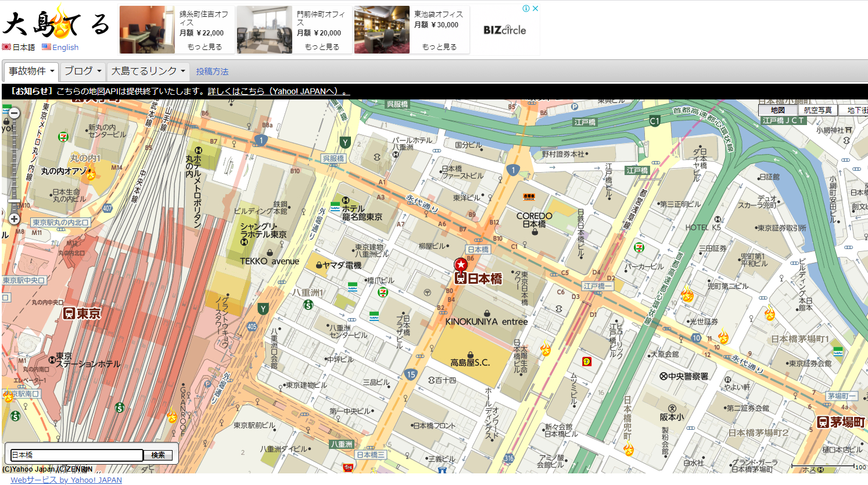Expand the 事故物件 dropdown menu
The width and height of the screenshot is (868, 485).
(x=31, y=72)
